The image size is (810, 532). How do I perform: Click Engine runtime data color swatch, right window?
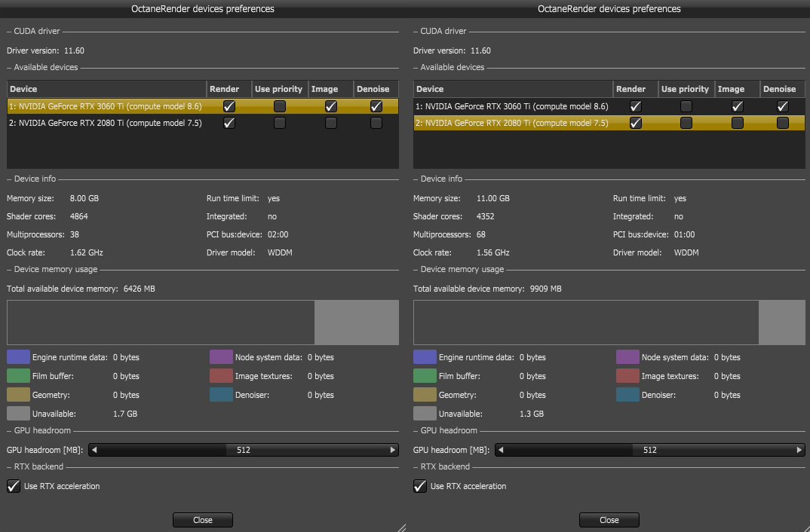pos(425,357)
